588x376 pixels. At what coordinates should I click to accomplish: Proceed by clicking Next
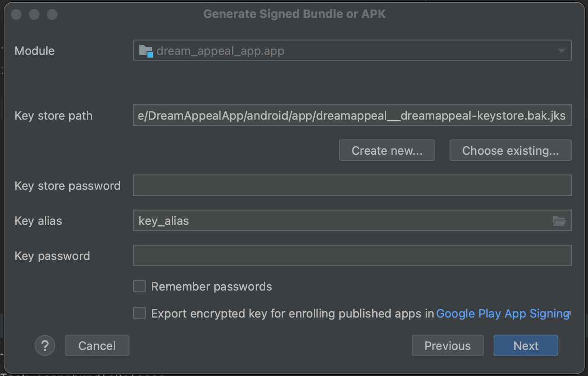tap(526, 346)
